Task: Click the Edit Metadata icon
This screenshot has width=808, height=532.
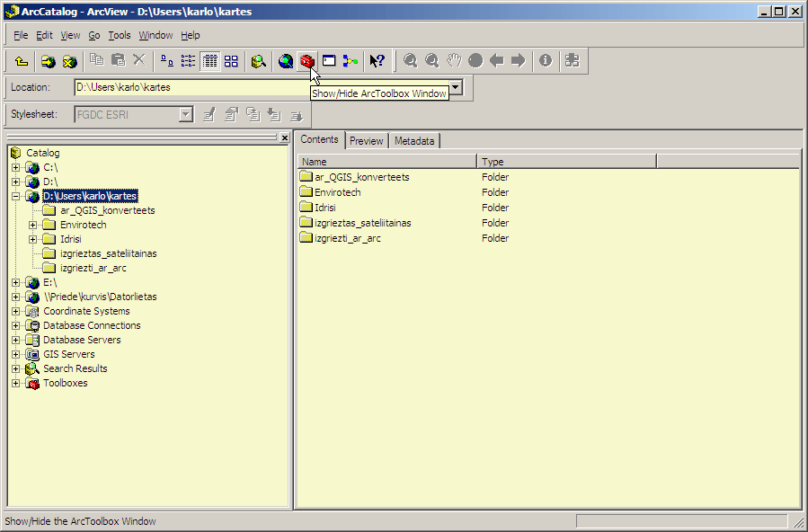Action: tap(209, 114)
